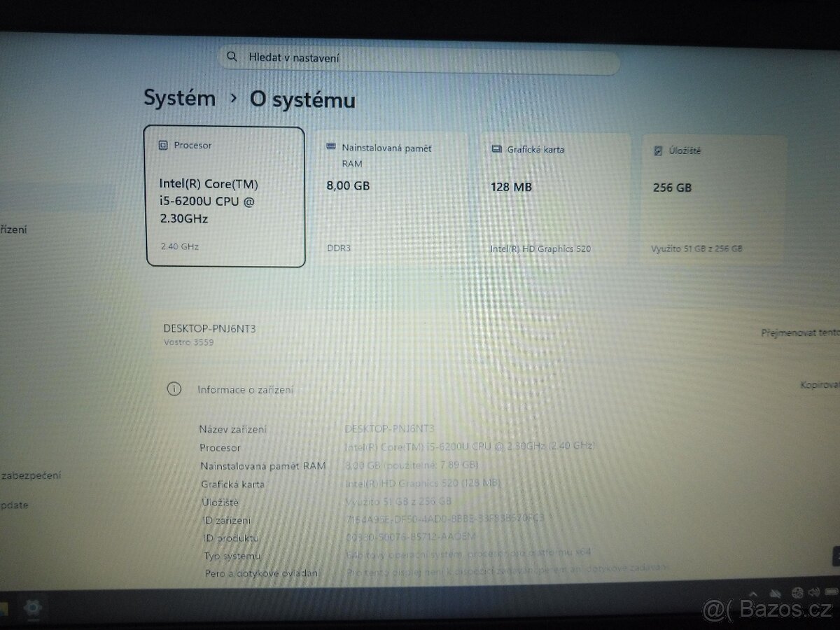Click the ID zařízení row label

pyautogui.click(x=225, y=520)
